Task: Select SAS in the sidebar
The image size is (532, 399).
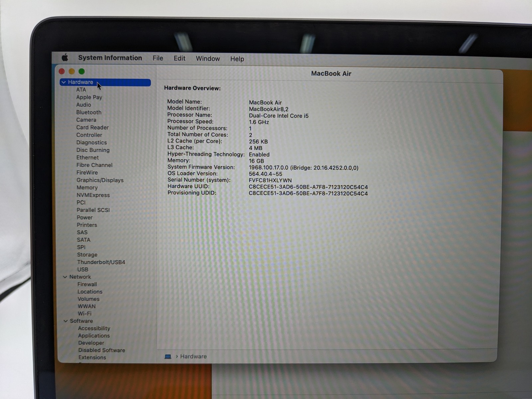Action: point(82,232)
